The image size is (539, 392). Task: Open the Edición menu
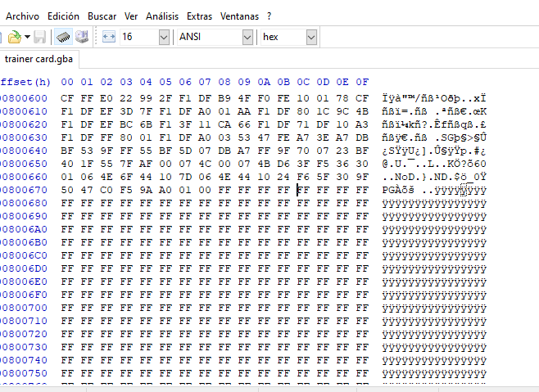click(64, 16)
